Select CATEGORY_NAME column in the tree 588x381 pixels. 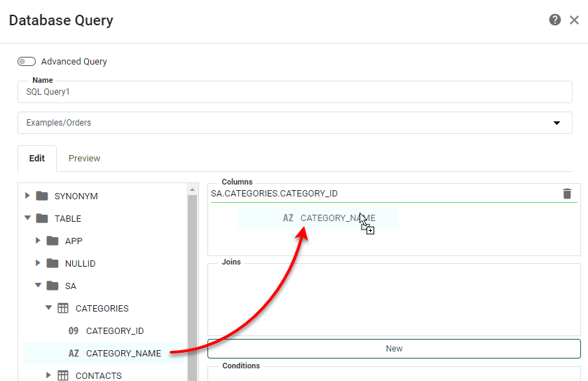pos(123,353)
